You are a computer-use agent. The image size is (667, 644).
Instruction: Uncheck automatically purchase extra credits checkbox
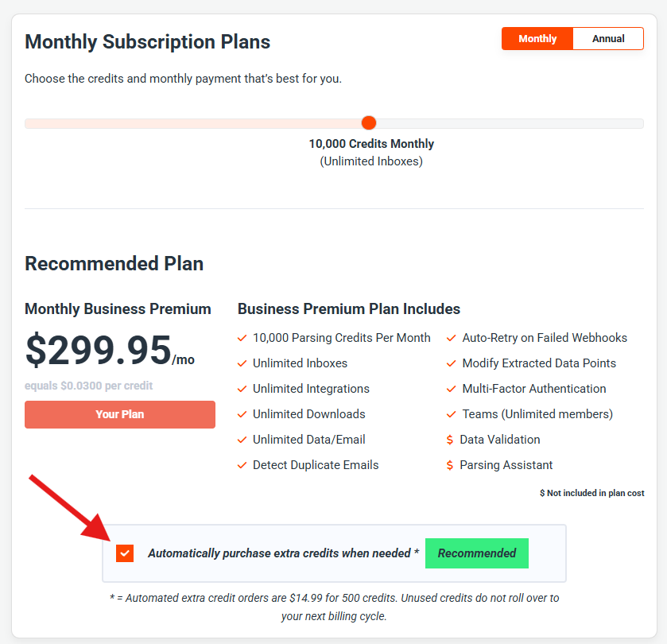[125, 553]
